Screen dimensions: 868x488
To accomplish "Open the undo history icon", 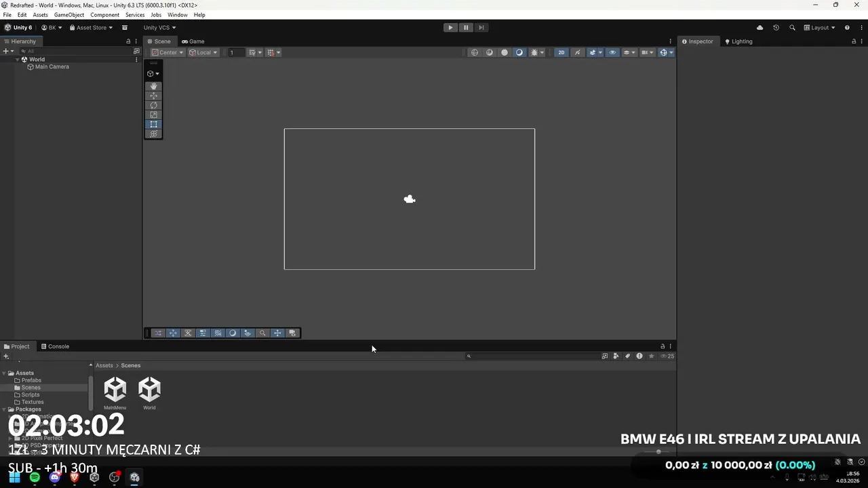I will click(776, 28).
